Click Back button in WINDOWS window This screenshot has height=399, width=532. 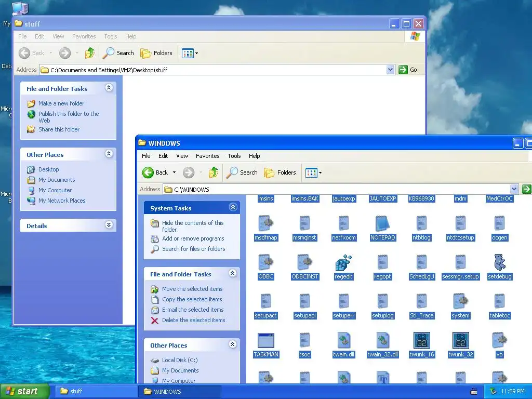155,172
